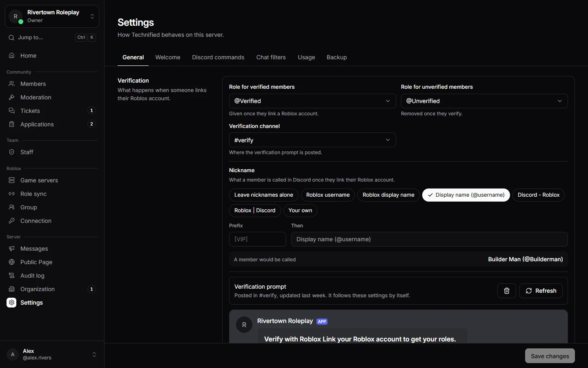The image size is (588, 368).
Task: Click the Audit log icon
Action: point(12,276)
